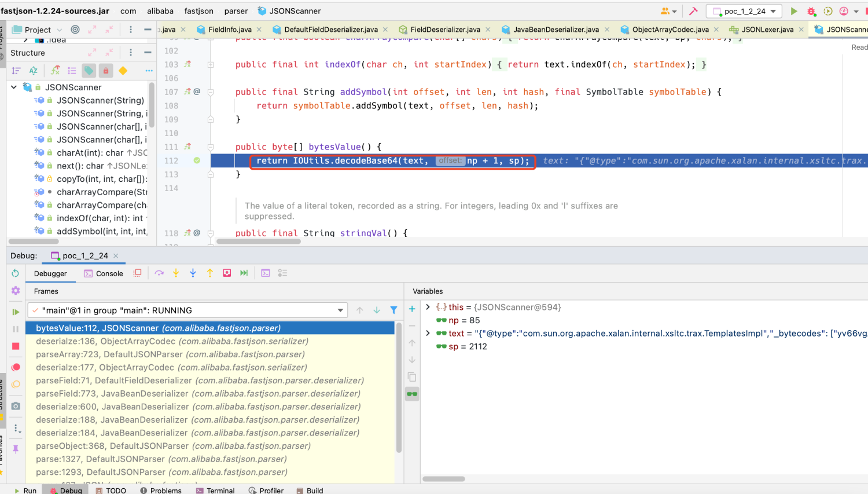Open the TODO tool window
The height and width of the screenshot is (494, 868).
coord(111,491)
